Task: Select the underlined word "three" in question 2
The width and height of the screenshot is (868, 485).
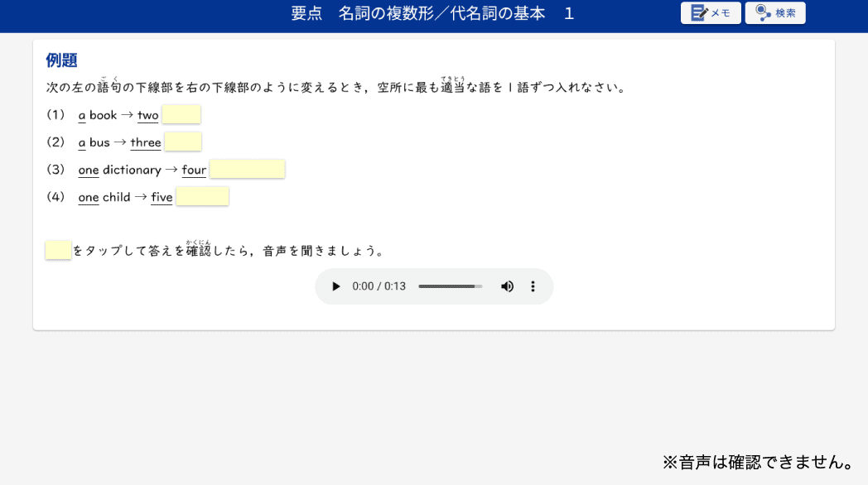Action: pos(146,143)
